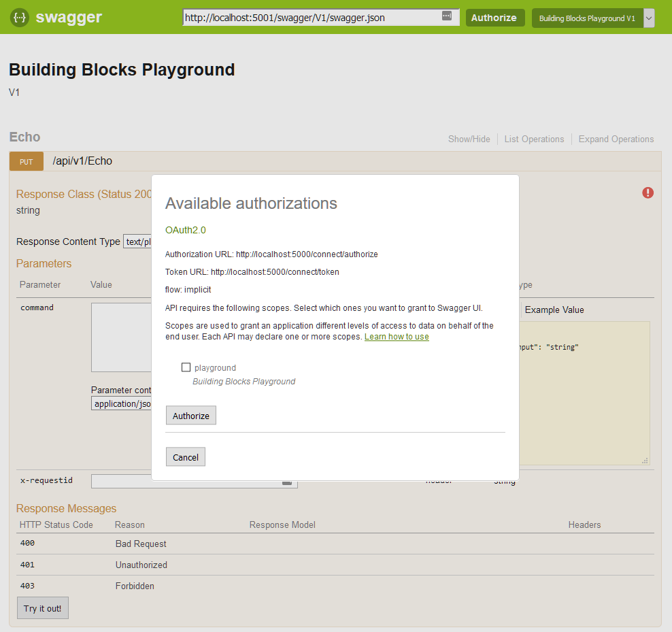This screenshot has height=632, width=672.
Task: Open the Learn how to use link
Action: (397, 337)
